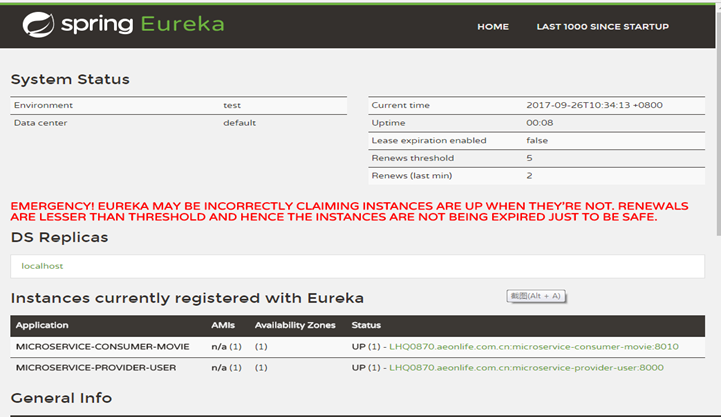This screenshot has height=417, width=721.
Task: Select the Renews threshold label
Action: click(x=413, y=158)
